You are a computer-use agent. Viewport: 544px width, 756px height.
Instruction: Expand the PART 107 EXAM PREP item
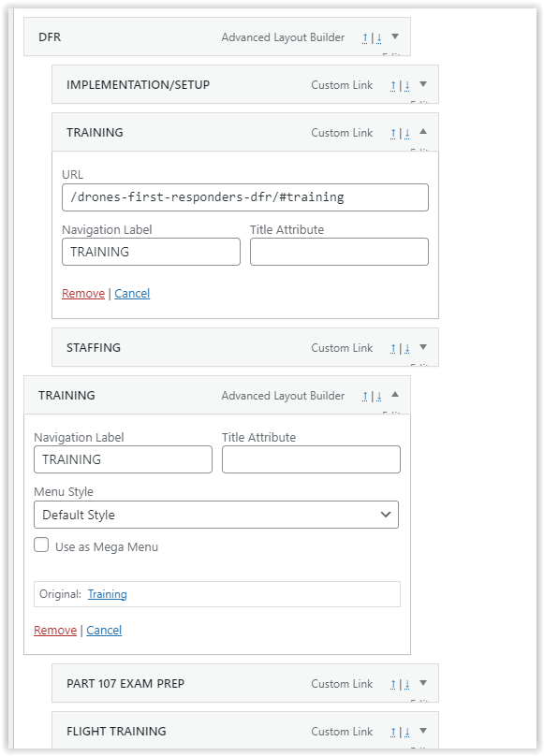coord(423,683)
